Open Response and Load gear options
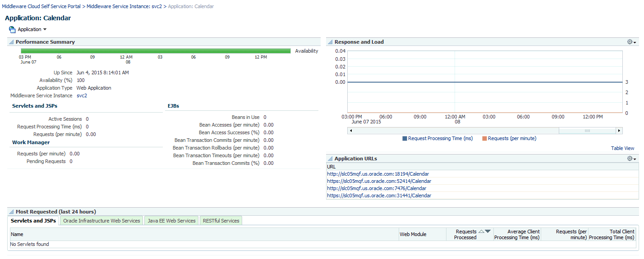644x259 pixels. pos(631,42)
